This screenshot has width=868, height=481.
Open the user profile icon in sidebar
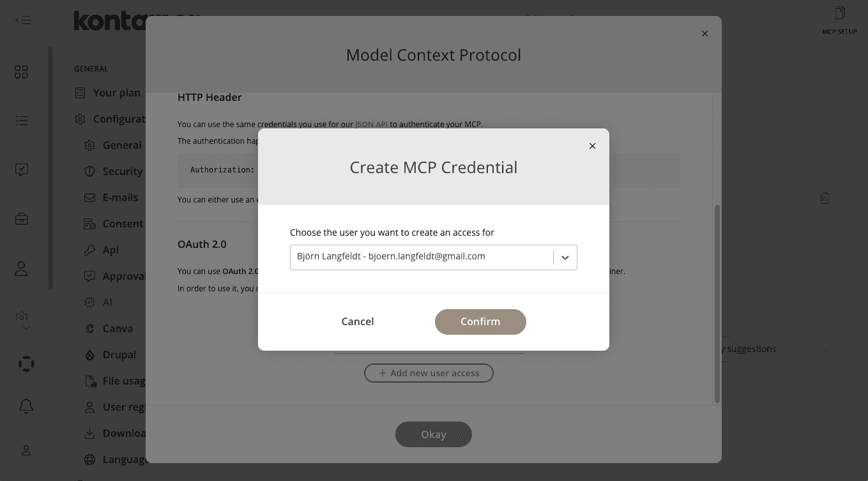point(21,268)
